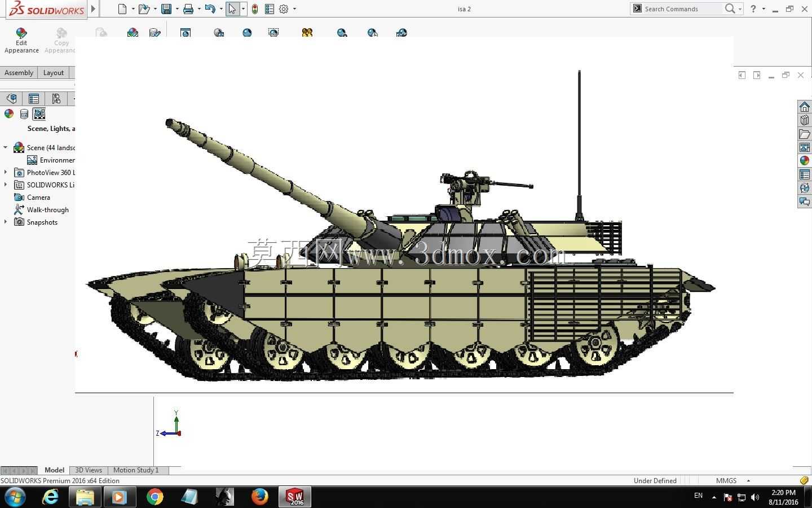Image resolution: width=812 pixels, height=508 pixels.
Task: Click the search magnifier button
Action: (730, 9)
